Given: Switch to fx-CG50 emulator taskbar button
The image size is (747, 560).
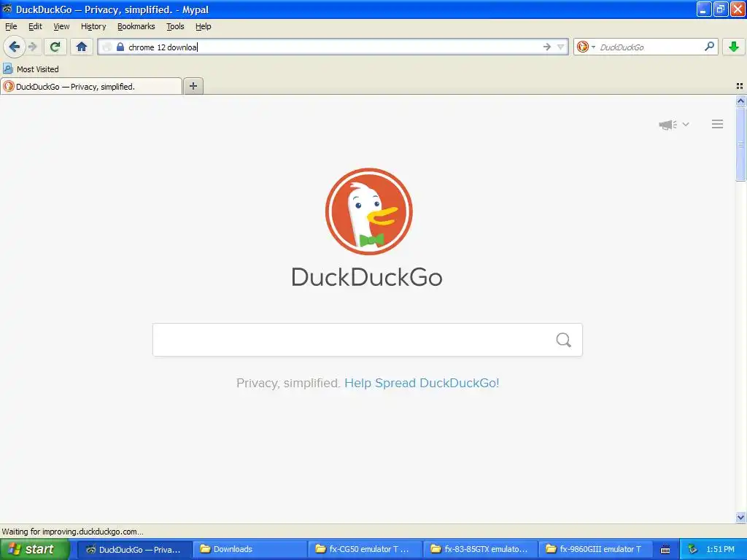Looking at the screenshot, I should click(365, 549).
